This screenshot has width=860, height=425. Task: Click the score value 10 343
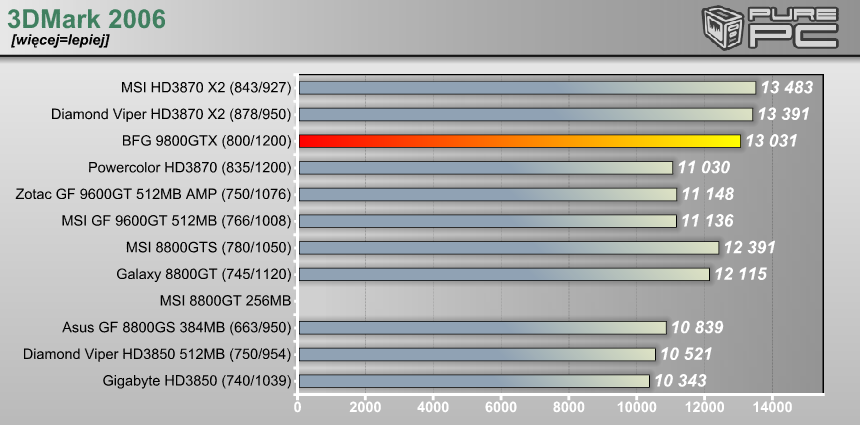[x=681, y=381]
